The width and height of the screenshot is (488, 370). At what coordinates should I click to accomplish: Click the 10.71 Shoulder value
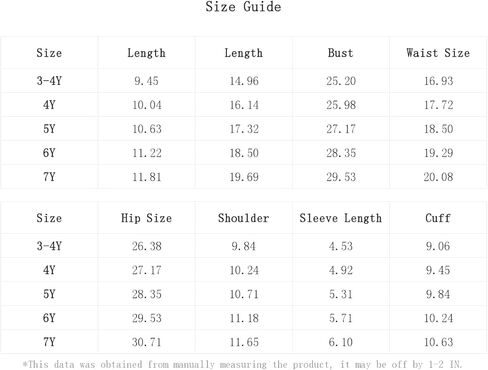(x=244, y=294)
